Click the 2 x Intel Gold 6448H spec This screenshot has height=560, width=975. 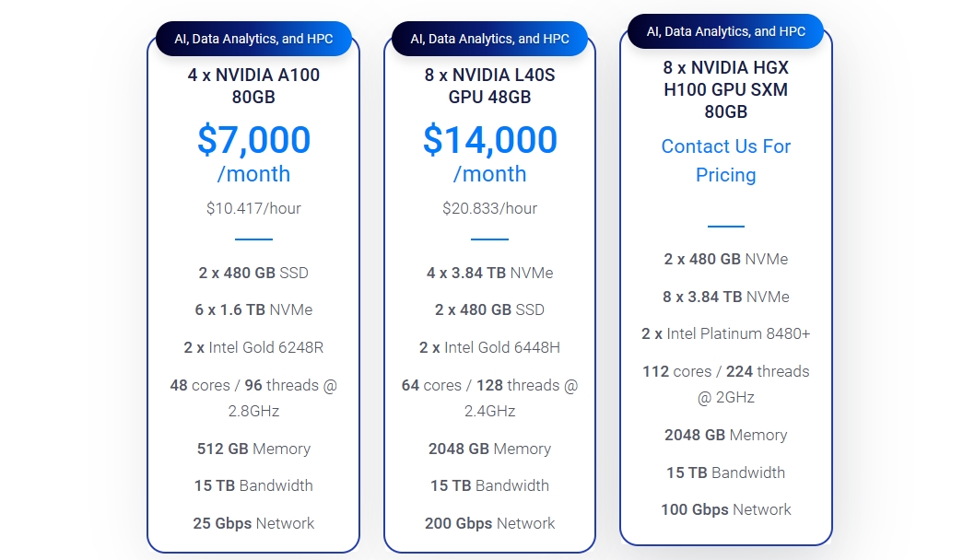tap(489, 347)
